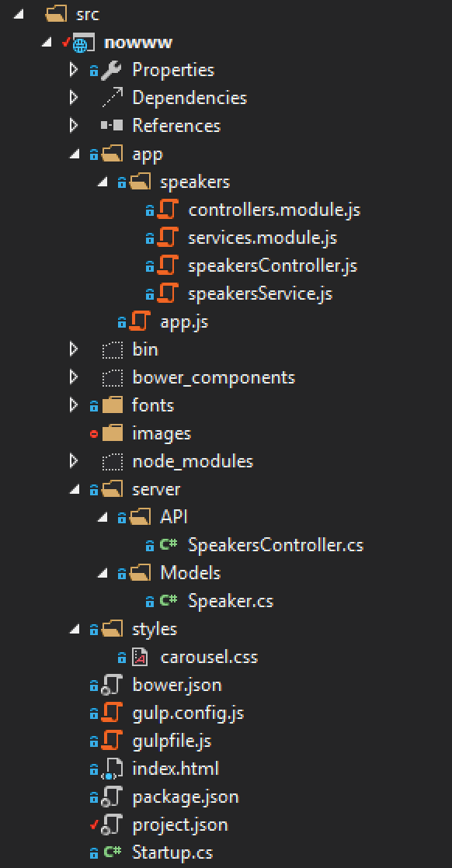
Task: Click the Speaker.cs C# icon
Action: point(169,600)
